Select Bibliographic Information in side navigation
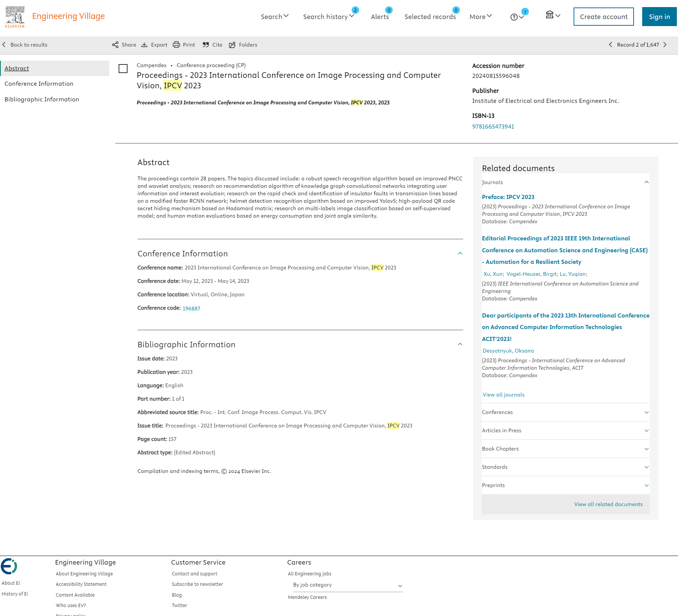678x616 pixels. 42,99
